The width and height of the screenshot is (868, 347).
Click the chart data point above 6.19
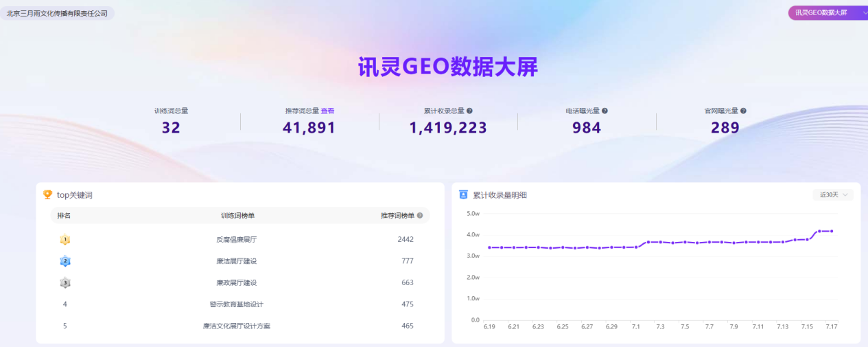(x=489, y=247)
